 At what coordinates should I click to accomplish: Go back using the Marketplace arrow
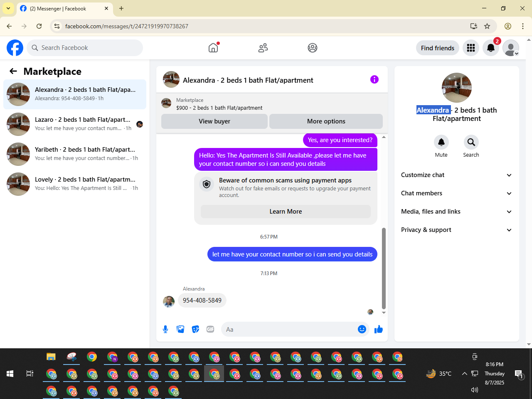click(x=13, y=71)
